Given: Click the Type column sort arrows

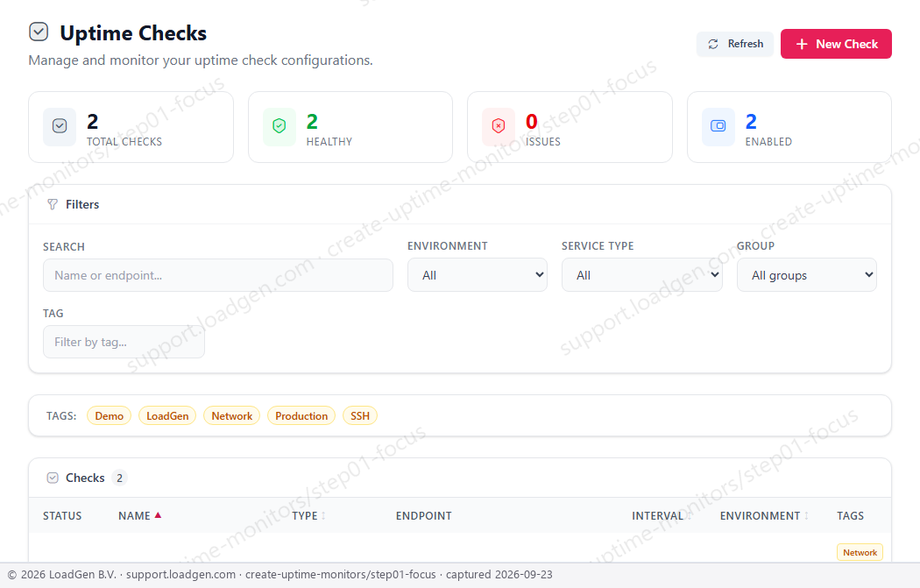Looking at the screenshot, I should coord(323,516).
